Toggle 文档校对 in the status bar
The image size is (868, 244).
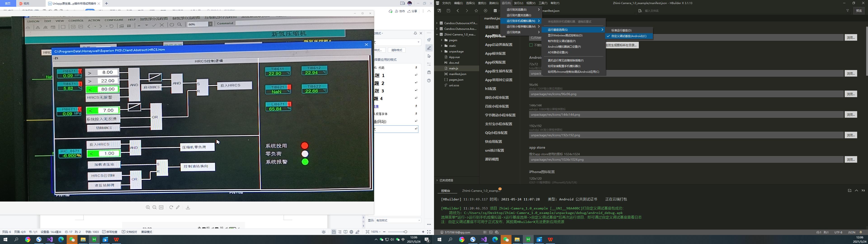[x=129, y=232]
